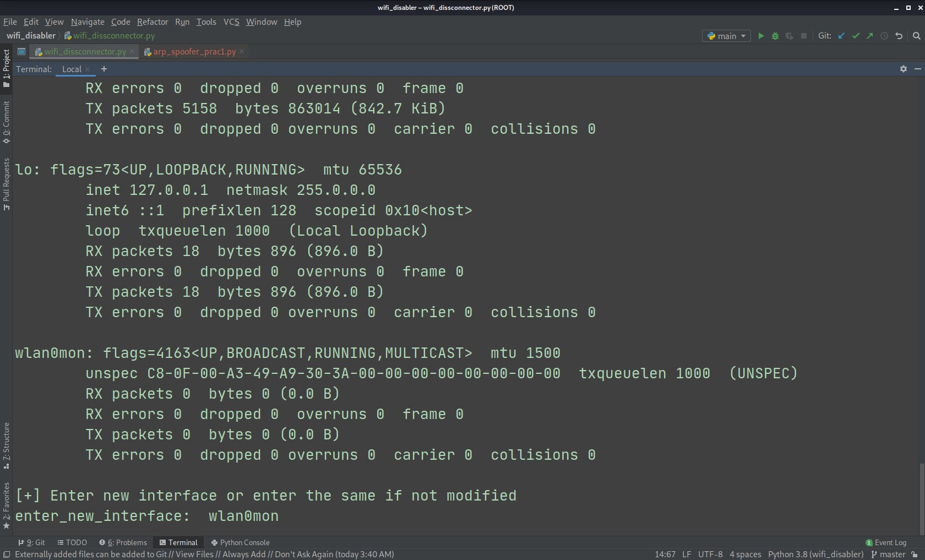Open the master Git branch selector
The image size is (925, 560).
888,554
